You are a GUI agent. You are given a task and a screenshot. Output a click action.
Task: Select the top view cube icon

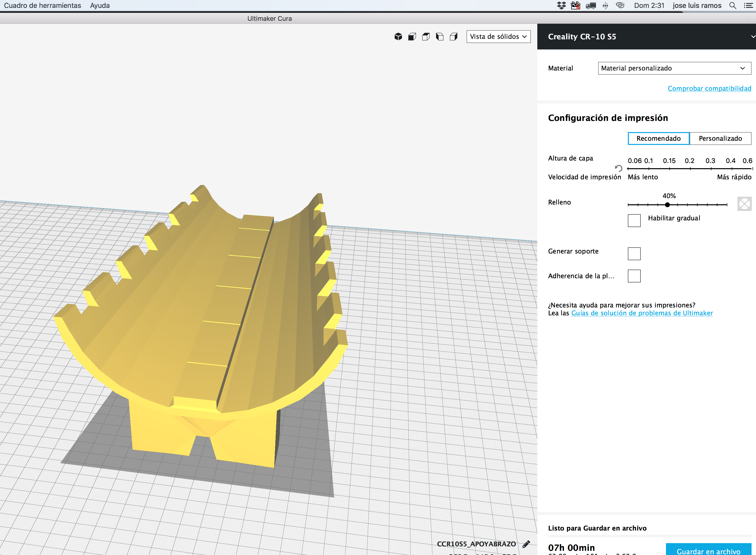[x=426, y=37]
